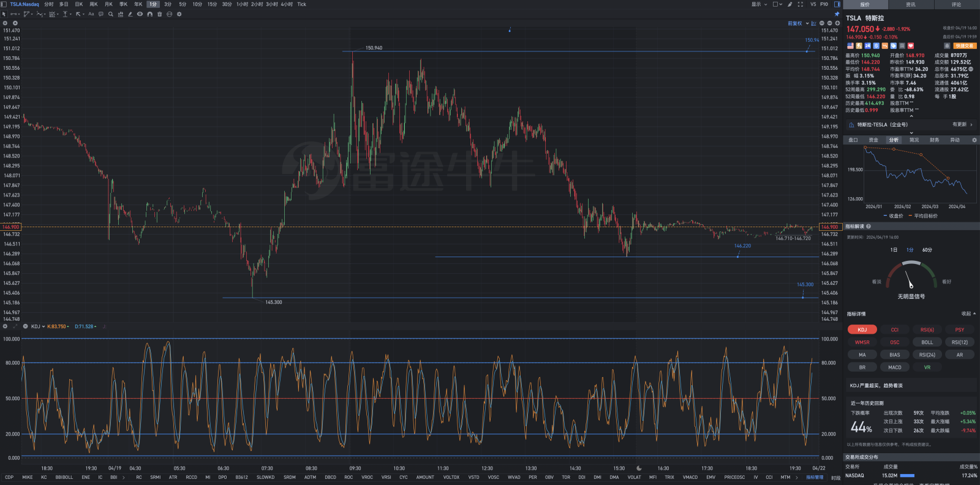Open right panel tab settings gear
The image size is (980, 485).
tap(974, 140)
